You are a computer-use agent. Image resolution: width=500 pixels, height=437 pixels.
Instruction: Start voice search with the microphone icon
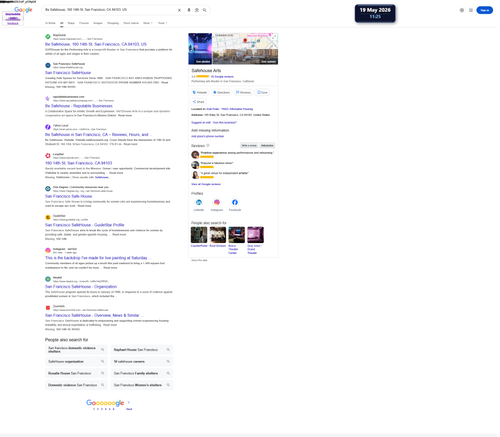189,10
